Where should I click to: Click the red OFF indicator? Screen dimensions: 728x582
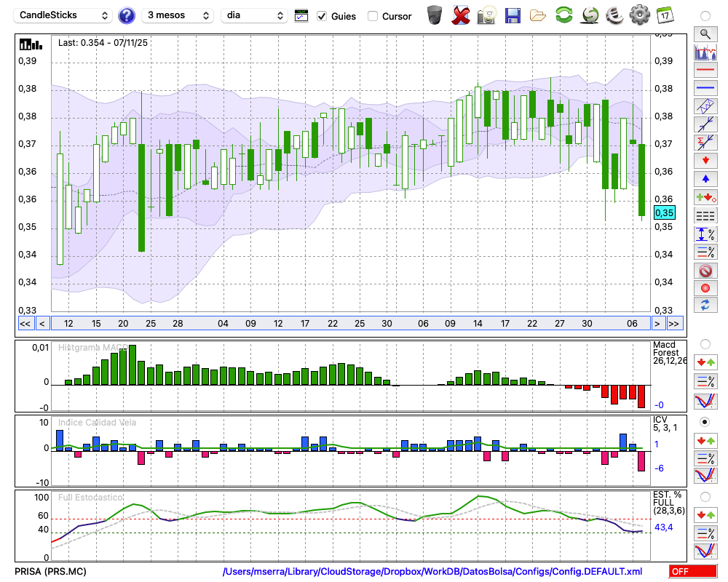pos(693,571)
